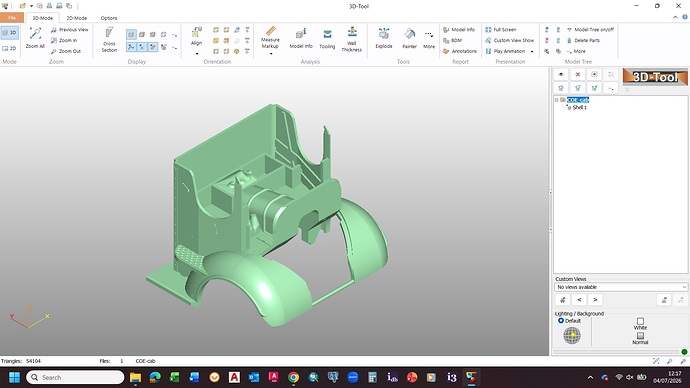Screen dimensions: 690x388
Task: Start Custom View Show
Action: point(510,40)
